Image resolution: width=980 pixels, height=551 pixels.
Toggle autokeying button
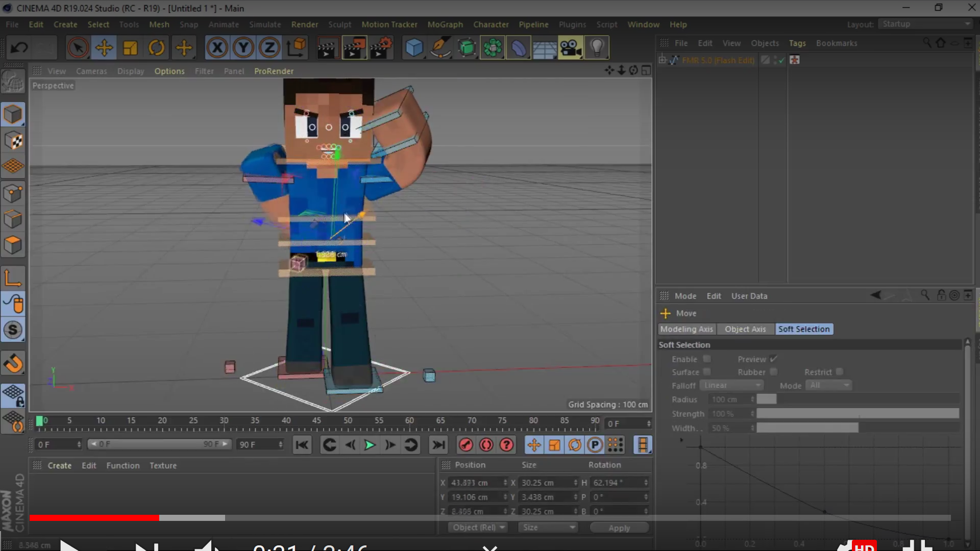(486, 445)
